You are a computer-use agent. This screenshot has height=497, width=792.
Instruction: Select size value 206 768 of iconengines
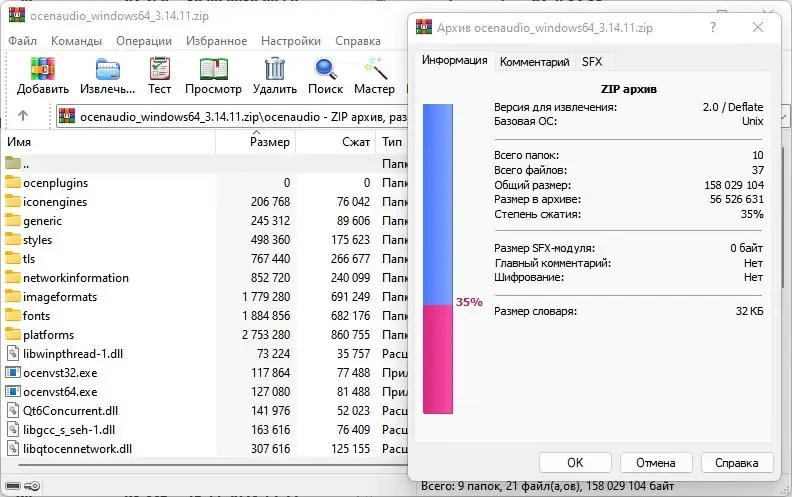[x=270, y=202]
